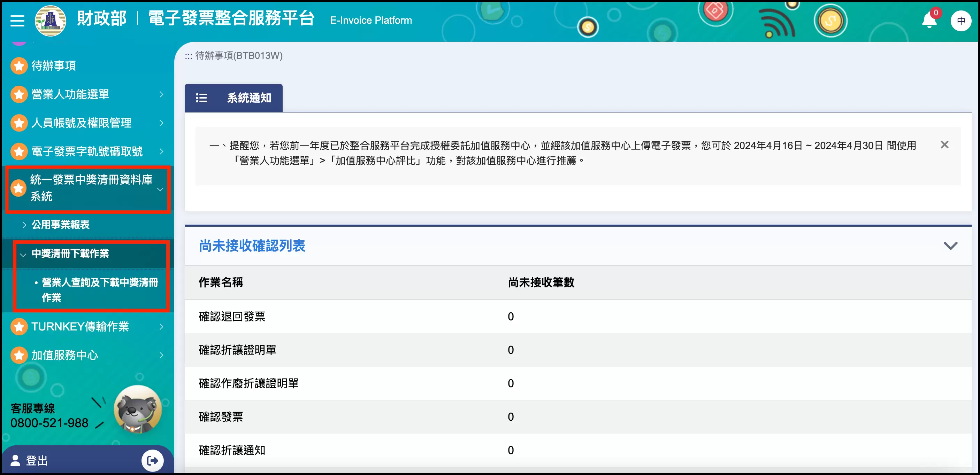Collapse the 中獎清冊下載作業 submenu arrow
The width and height of the screenshot is (980, 475).
(x=24, y=254)
